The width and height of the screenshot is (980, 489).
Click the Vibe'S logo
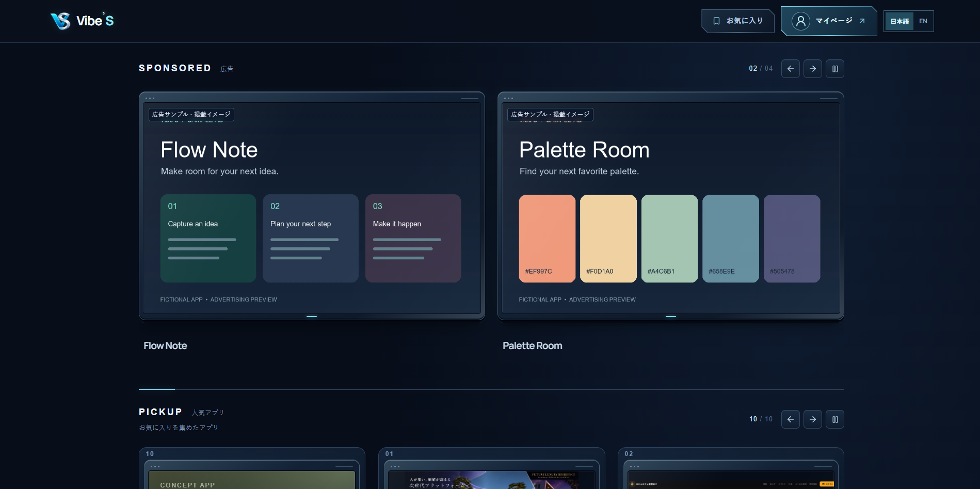tap(82, 21)
